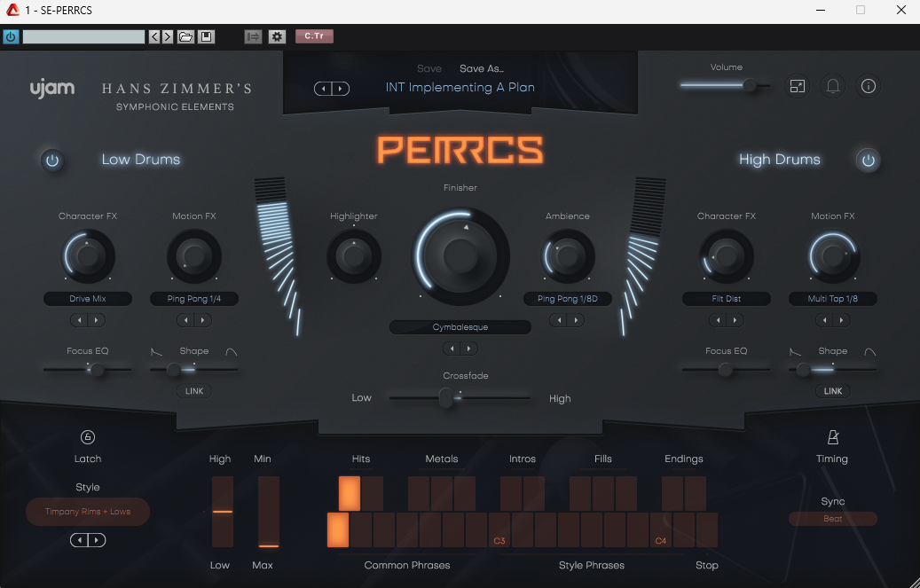Click High Drums Character FX knob

[x=727, y=256]
